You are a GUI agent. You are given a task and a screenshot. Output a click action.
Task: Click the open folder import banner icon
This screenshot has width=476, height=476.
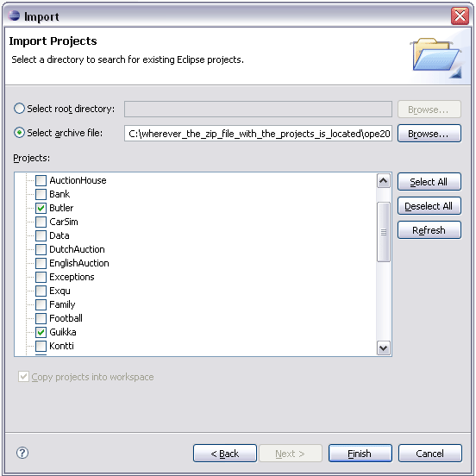(435, 58)
